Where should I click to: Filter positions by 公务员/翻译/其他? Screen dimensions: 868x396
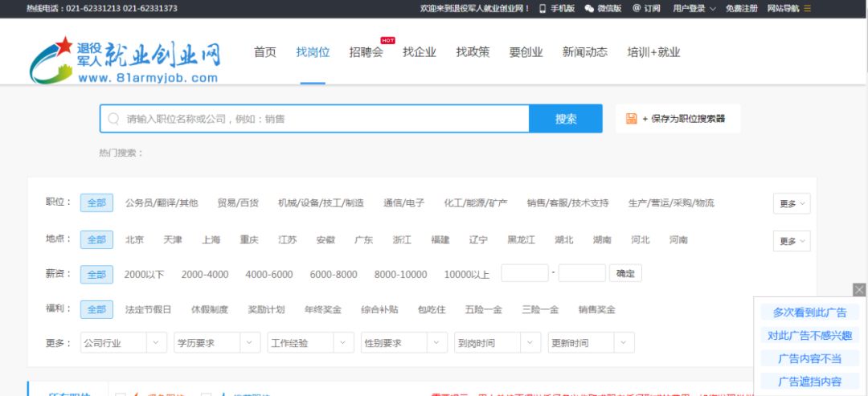coord(162,203)
